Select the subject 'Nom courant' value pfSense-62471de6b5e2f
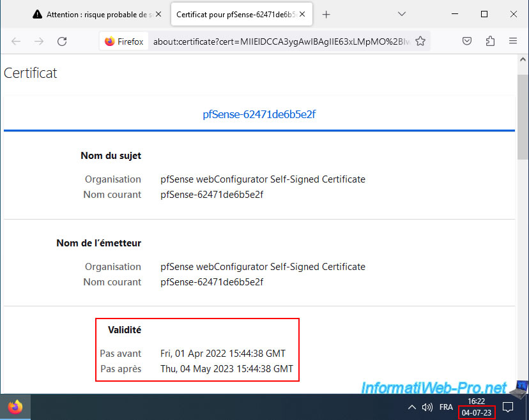Viewport: 529px width, 420px height. pyautogui.click(x=212, y=195)
